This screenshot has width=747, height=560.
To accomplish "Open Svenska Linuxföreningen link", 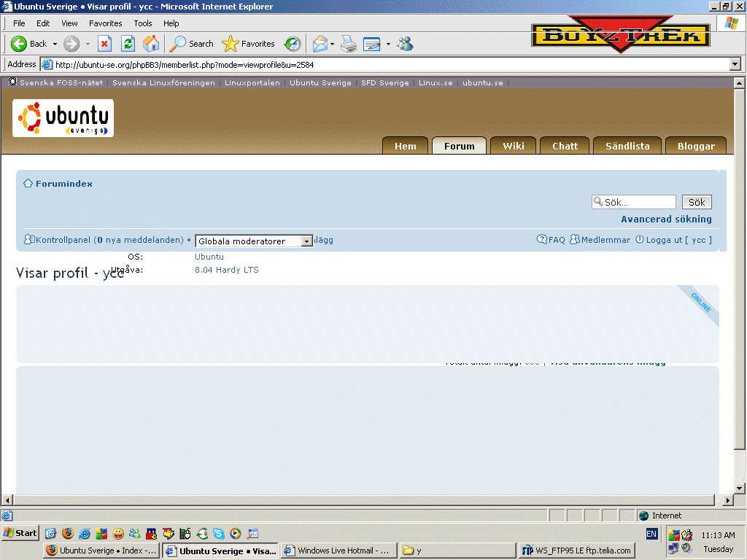I will point(163,82).
